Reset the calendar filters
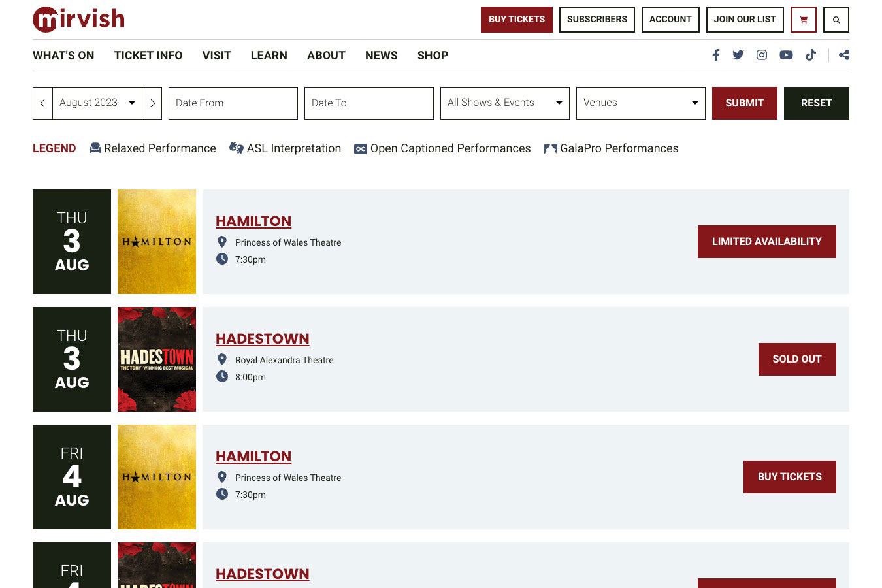This screenshot has width=882, height=588. (817, 103)
